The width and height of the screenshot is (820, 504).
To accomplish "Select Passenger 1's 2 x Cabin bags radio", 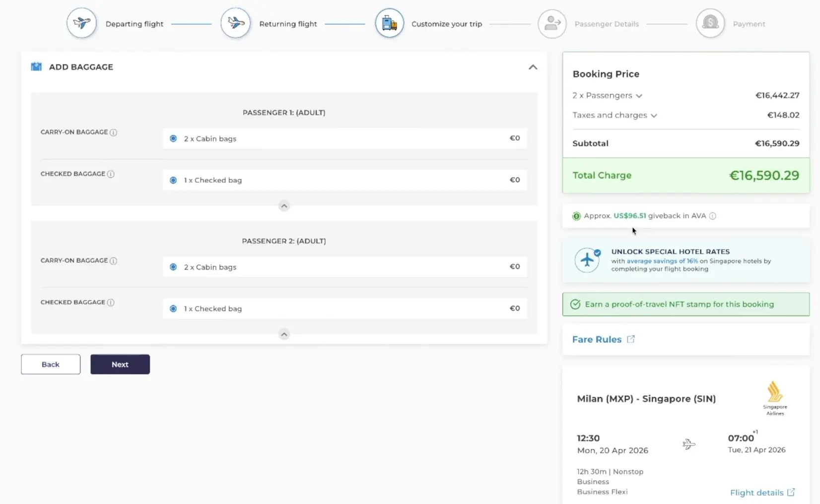I will coord(173,138).
